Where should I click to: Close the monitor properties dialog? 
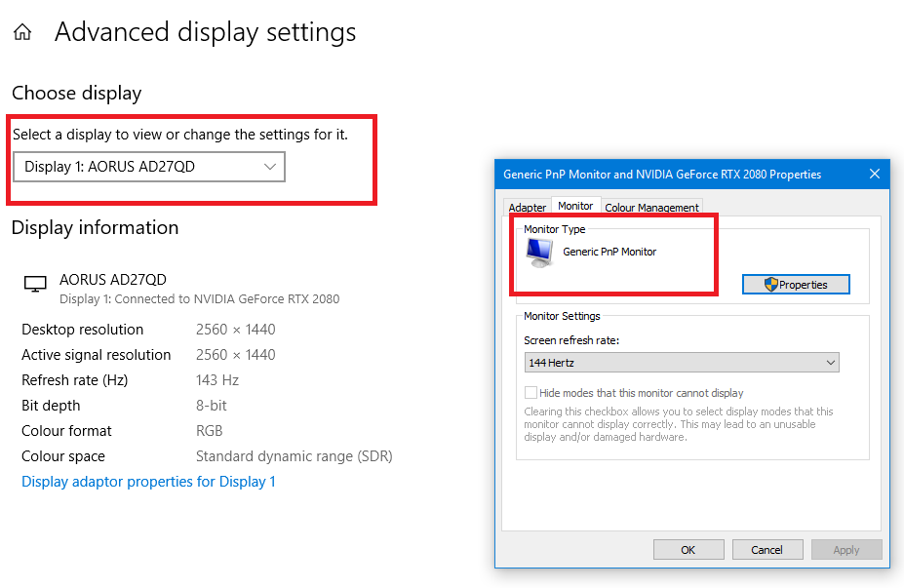point(875,174)
